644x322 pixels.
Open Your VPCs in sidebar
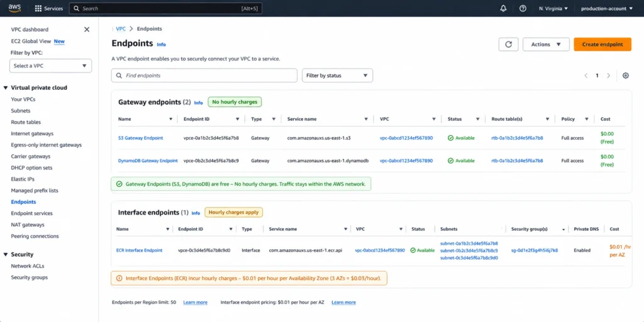23,99
